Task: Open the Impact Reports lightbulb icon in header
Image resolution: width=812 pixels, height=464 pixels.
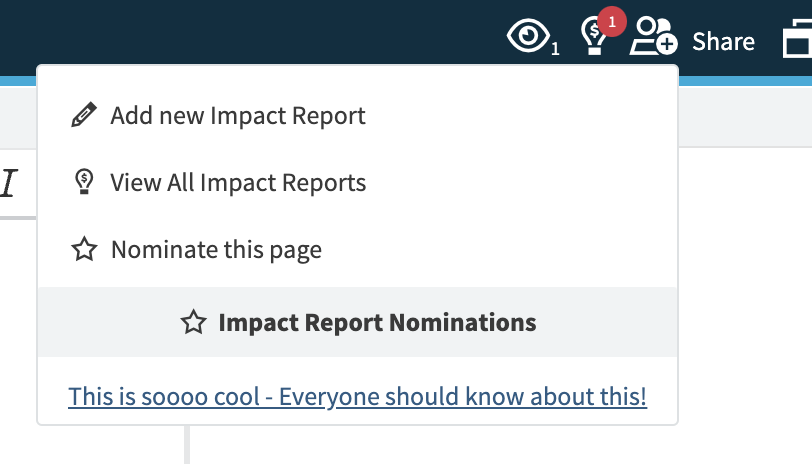Action: (x=594, y=40)
